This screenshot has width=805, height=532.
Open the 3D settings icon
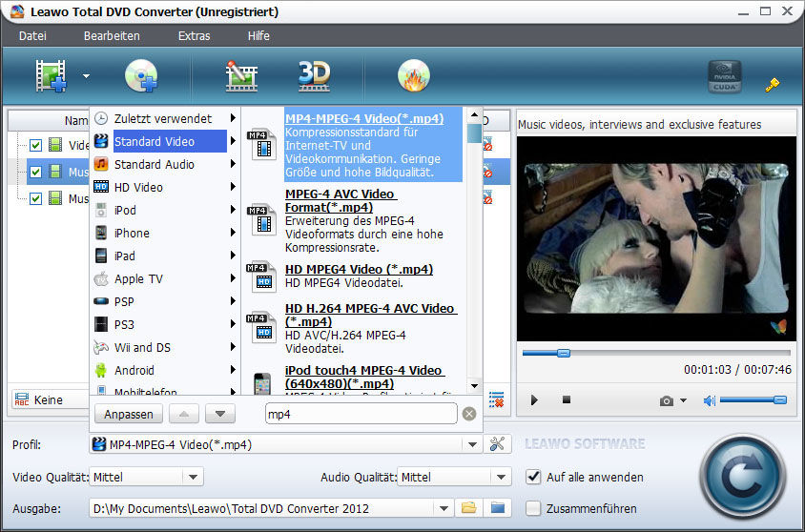[314, 75]
